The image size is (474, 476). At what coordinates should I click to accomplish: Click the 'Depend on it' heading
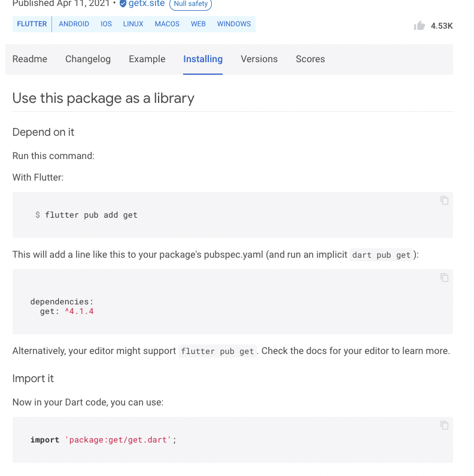43,132
